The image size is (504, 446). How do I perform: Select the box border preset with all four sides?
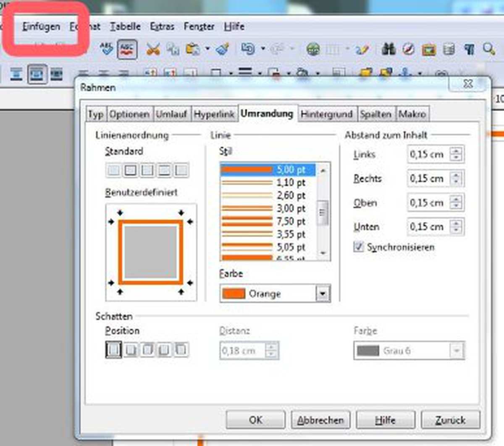[131, 170]
